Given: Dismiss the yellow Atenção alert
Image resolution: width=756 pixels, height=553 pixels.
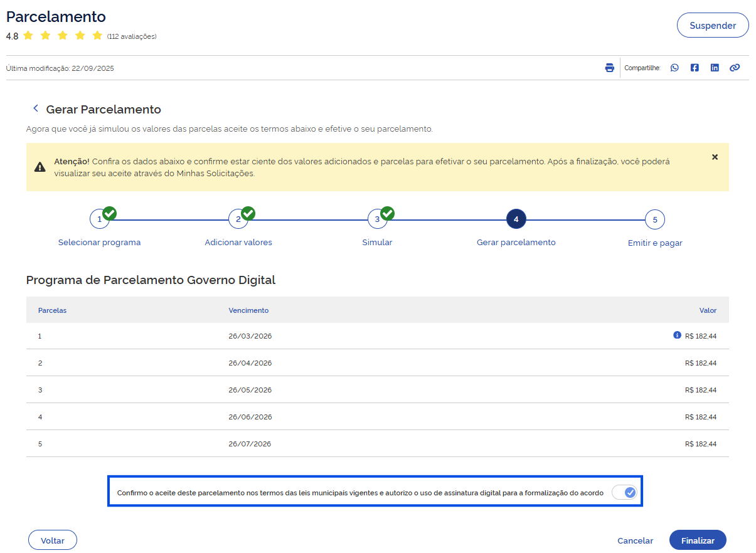Looking at the screenshot, I should click(x=715, y=157).
